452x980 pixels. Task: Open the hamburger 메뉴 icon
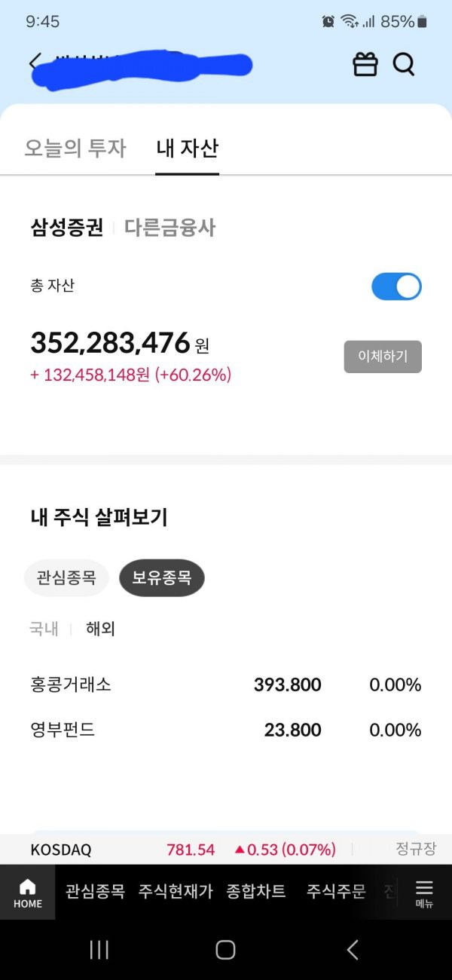(x=424, y=893)
